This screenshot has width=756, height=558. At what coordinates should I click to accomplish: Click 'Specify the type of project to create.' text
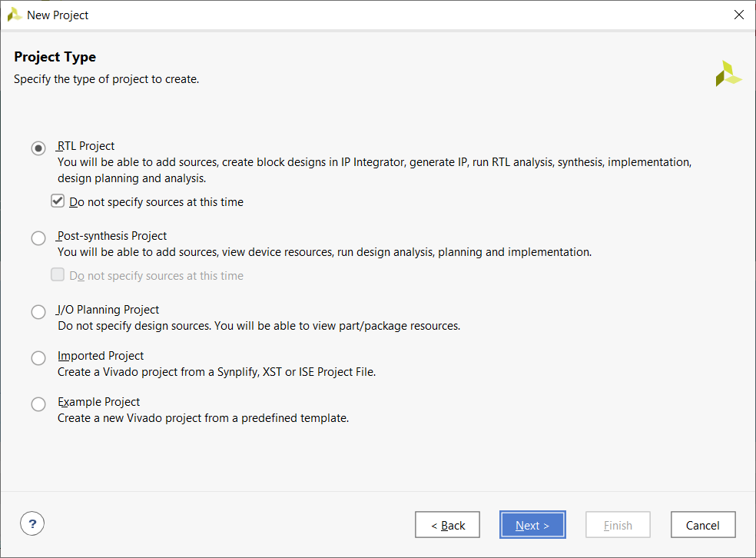click(x=107, y=79)
